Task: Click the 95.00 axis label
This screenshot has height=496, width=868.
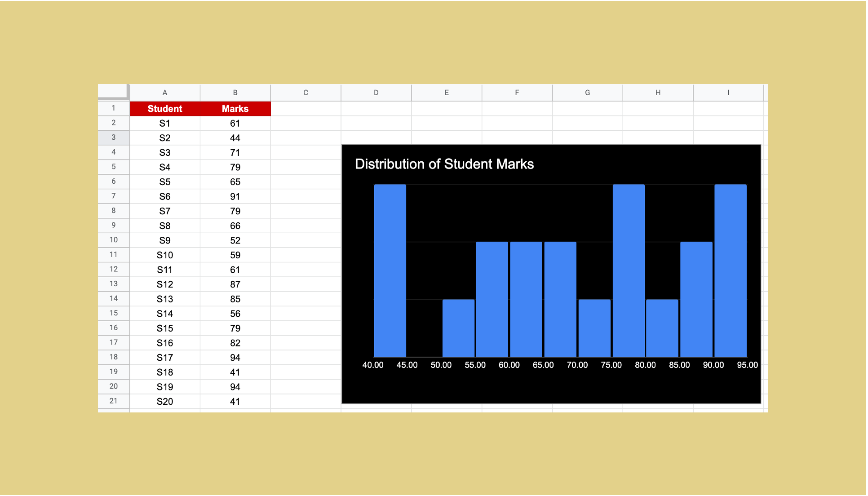Action: (x=747, y=365)
